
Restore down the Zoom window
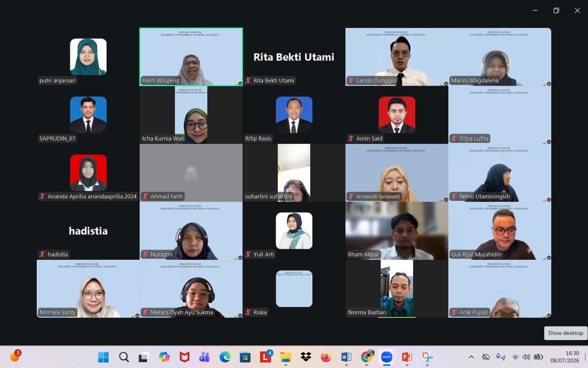pos(556,10)
